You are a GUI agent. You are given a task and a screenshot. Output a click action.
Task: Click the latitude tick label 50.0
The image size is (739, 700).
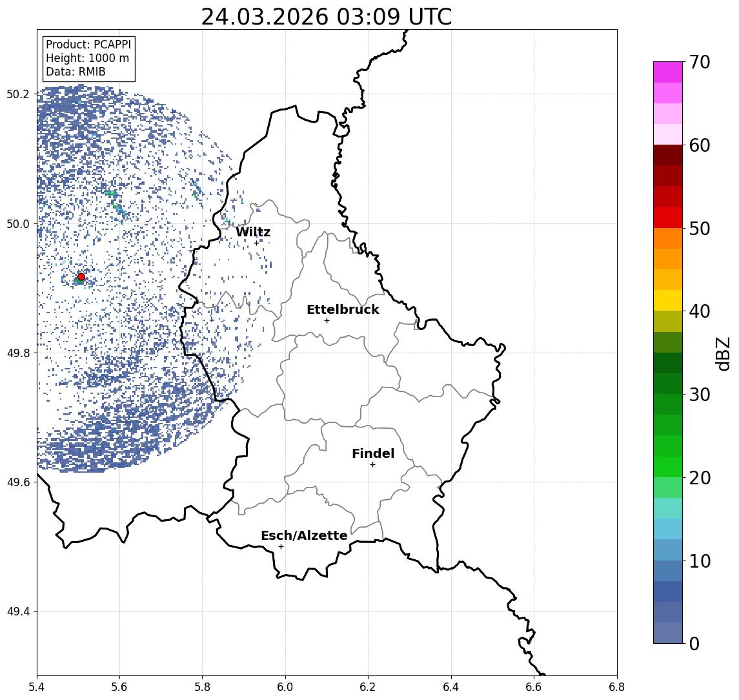click(x=18, y=223)
